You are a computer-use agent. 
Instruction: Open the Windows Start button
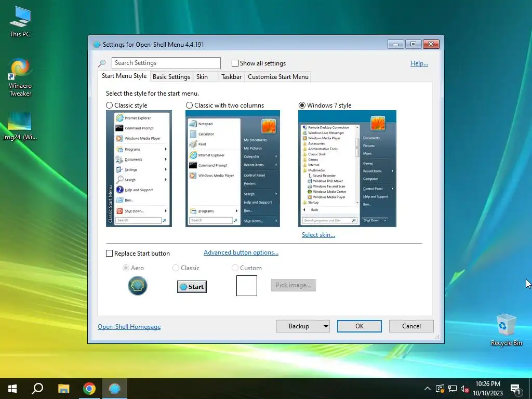(12, 389)
